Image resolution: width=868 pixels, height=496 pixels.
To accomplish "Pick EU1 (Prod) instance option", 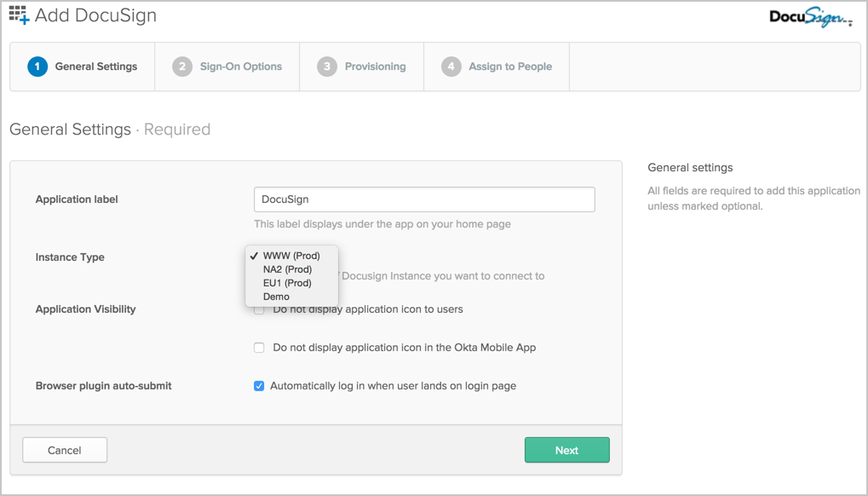I will (x=287, y=283).
